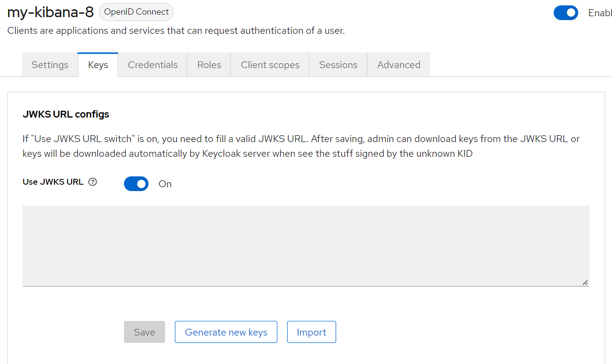Open the Settings tab
This screenshot has height=364, width=612.
(50, 65)
